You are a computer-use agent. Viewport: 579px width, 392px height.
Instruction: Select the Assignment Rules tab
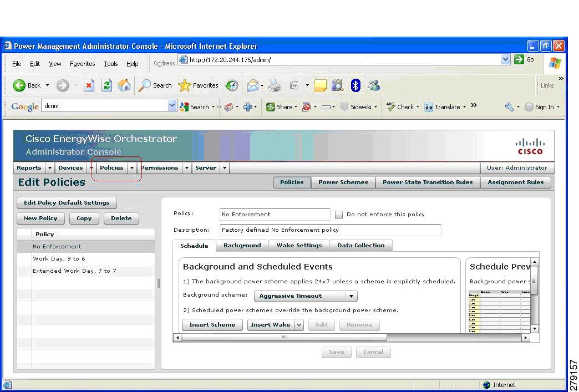tap(515, 182)
